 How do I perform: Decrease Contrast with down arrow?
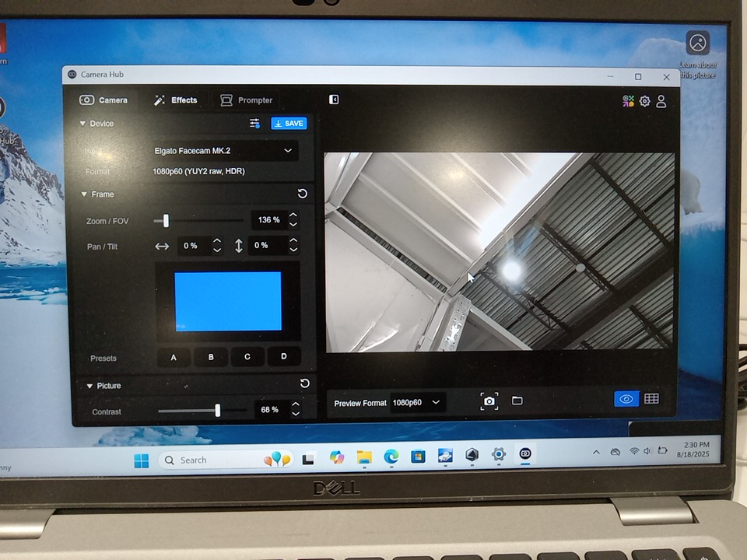coord(296,414)
